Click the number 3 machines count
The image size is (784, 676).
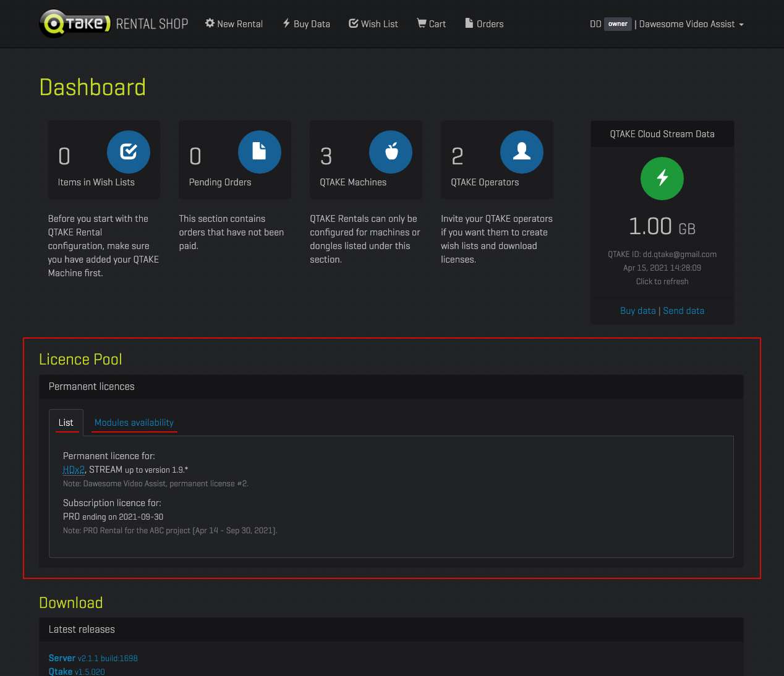point(326,156)
